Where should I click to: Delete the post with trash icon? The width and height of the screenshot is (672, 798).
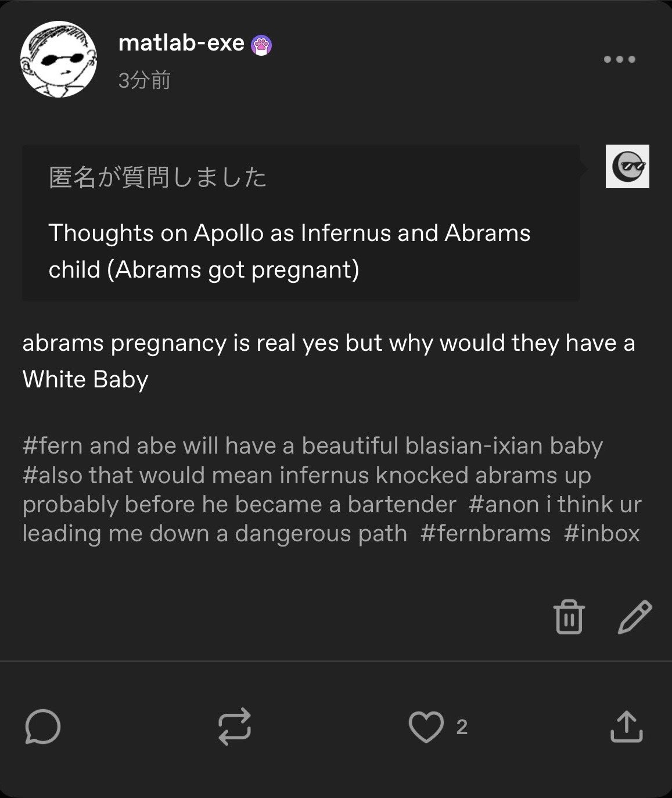click(569, 617)
